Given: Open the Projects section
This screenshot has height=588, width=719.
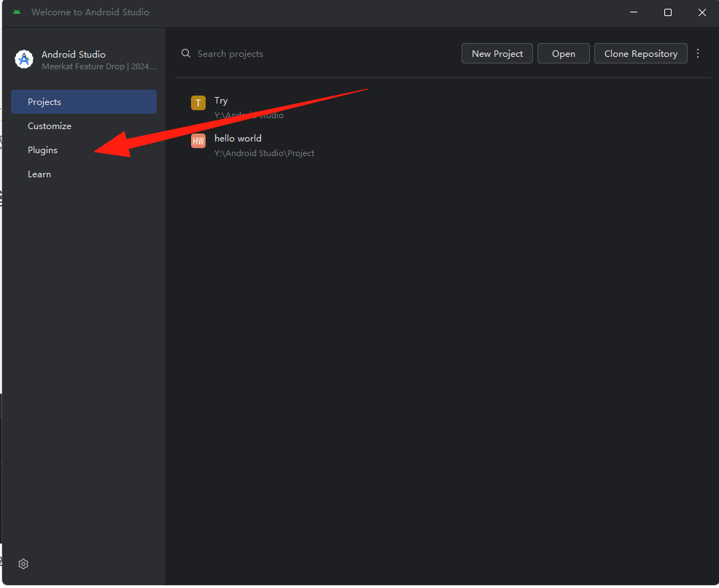Looking at the screenshot, I should [x=83, y=102].
